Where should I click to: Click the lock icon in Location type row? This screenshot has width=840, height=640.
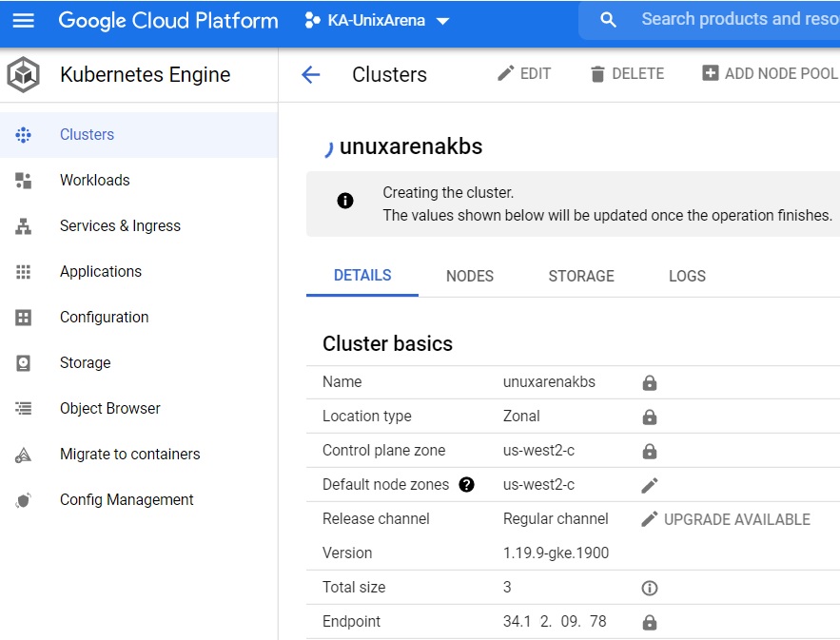(650, 417)
